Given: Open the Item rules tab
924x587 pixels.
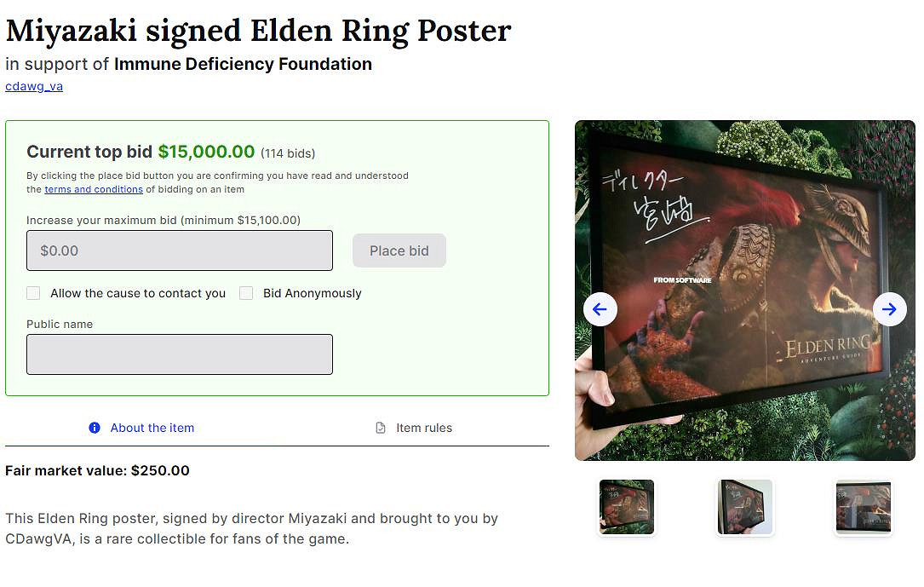Looking at the screenshot, I should pyautogui.click(x=423, y=428).
